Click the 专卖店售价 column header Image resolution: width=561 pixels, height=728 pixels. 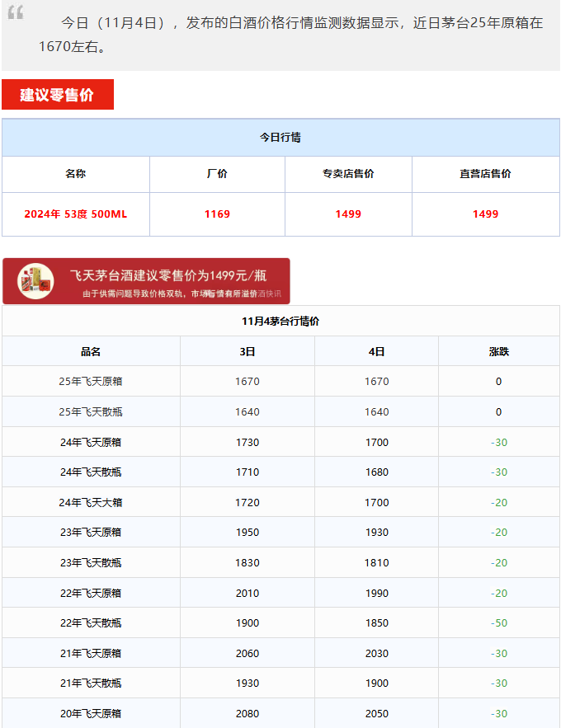coord(348,174)
